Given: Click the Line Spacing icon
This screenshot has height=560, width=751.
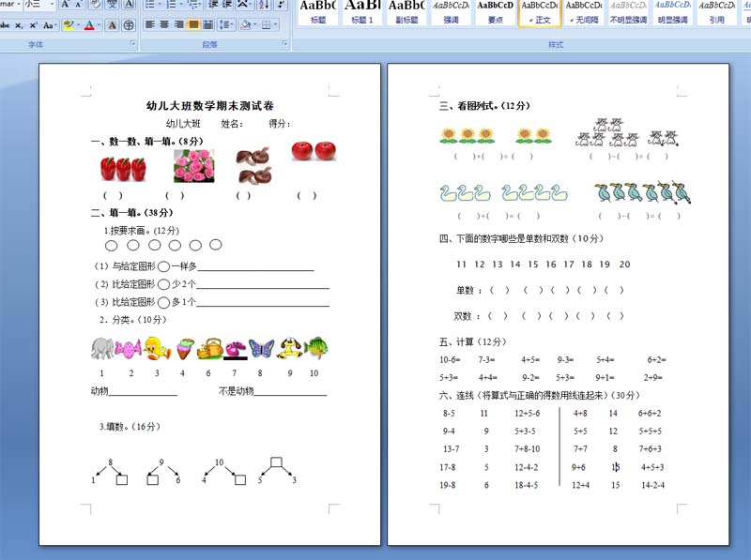Looking at the screenshot, I should click(223, 24).
